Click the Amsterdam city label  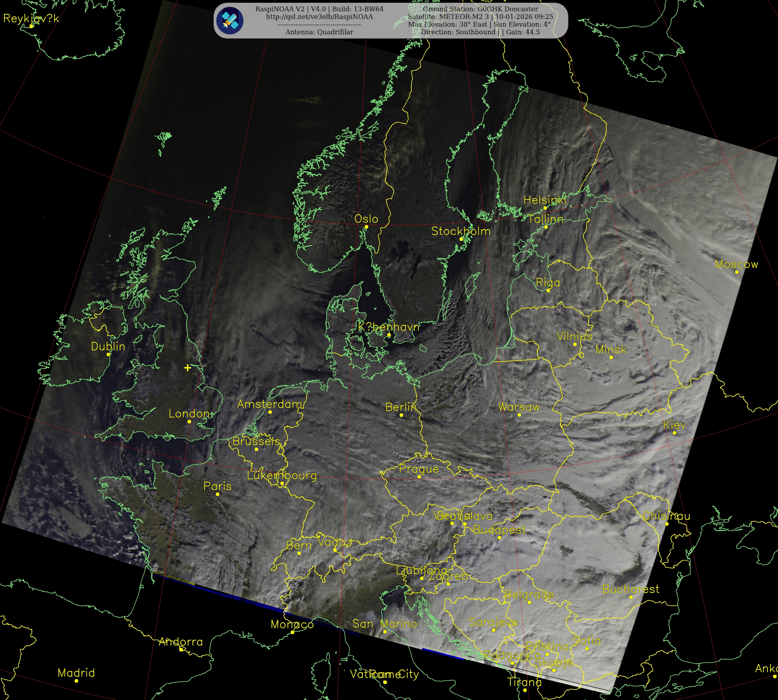tap(270, 404)
